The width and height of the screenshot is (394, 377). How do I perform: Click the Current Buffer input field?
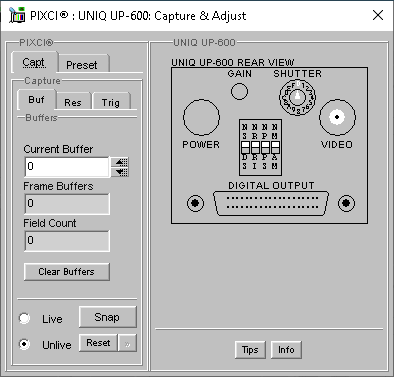67,167
